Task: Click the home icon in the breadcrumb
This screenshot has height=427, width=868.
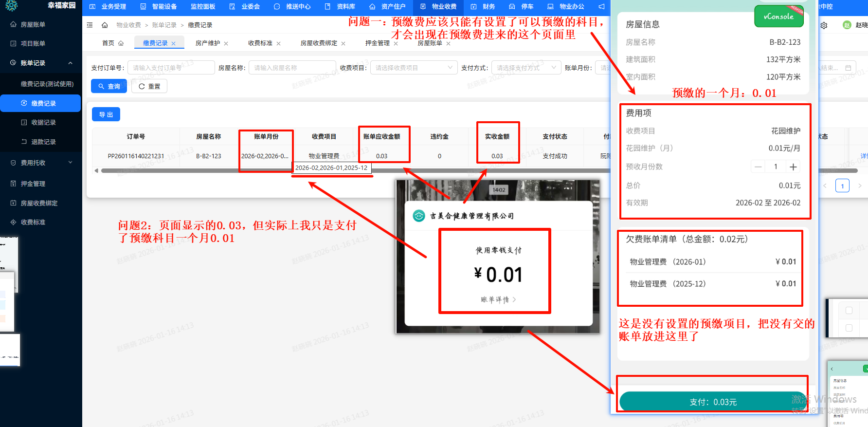Action: (105, 25)
